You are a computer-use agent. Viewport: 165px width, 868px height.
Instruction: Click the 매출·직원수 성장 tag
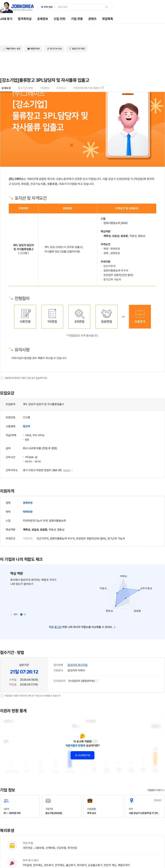click(x=12, y=49)
